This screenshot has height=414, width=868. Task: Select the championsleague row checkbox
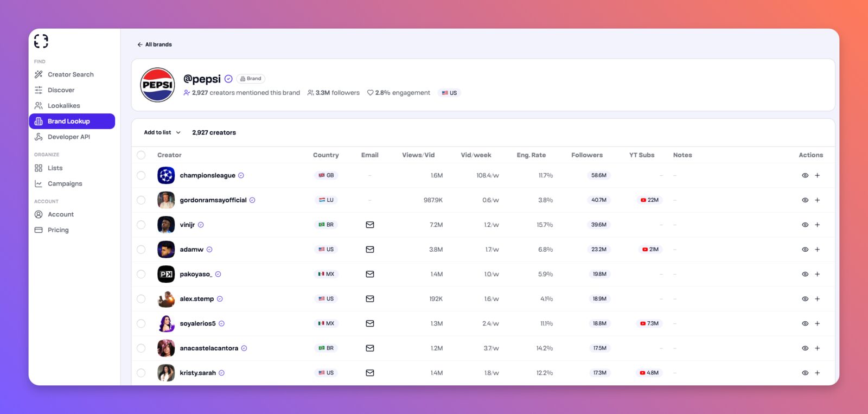point(141,175)
